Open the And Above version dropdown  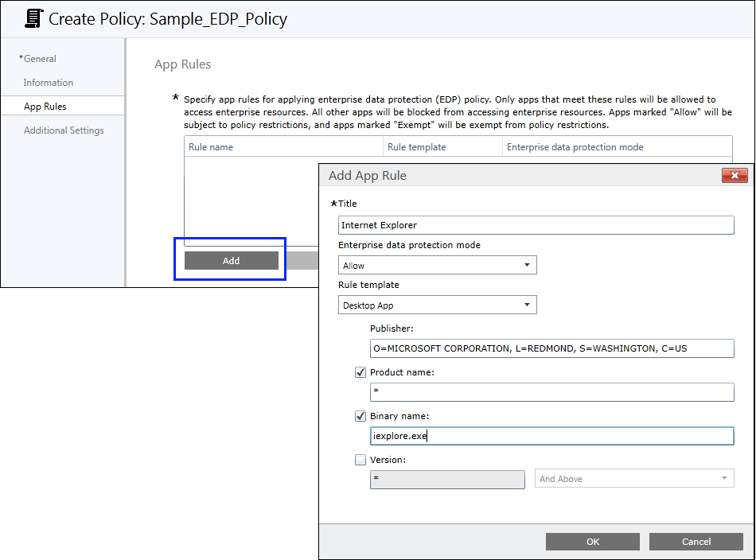[633, 479]
